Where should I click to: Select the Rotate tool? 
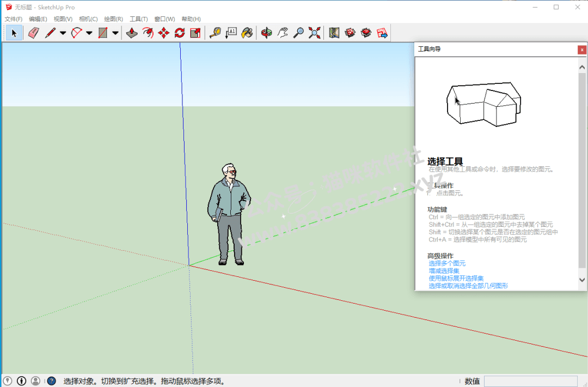coord(180,33)
